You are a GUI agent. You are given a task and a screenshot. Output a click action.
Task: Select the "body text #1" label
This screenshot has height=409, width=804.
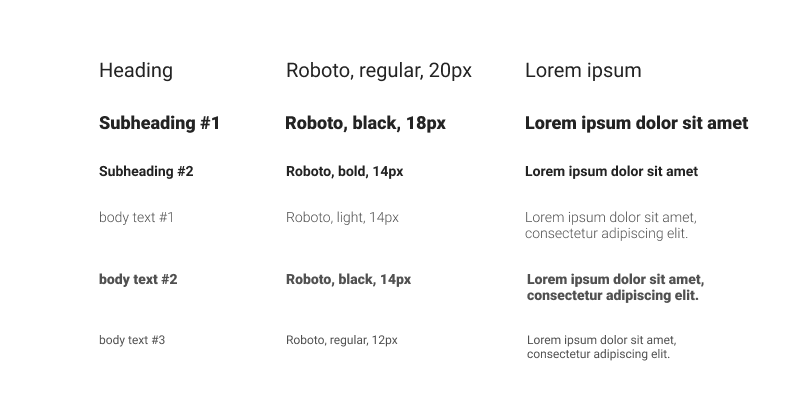(136, 217)
